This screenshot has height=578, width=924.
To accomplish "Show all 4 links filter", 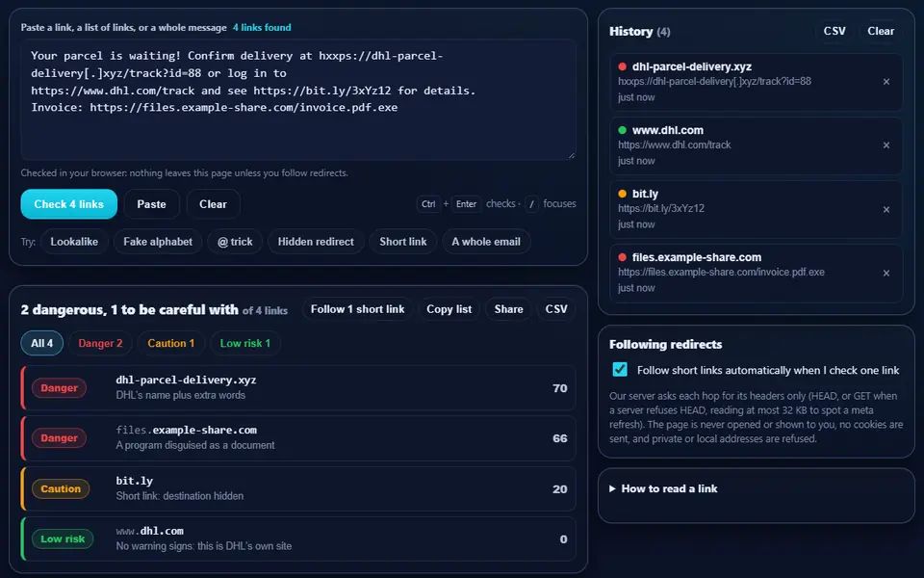I will pyautogui.click(x=41, y=343).
